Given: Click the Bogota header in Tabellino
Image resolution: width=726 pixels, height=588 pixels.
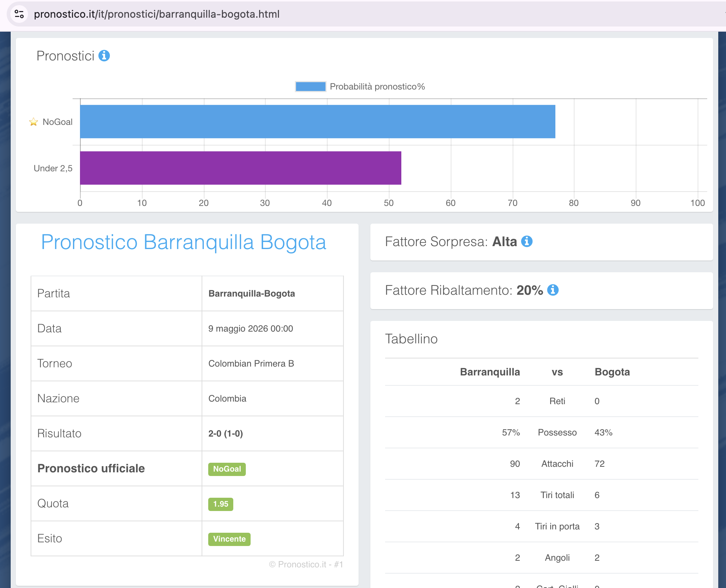Looking at the screenshot, I should (x=612, y=372).
